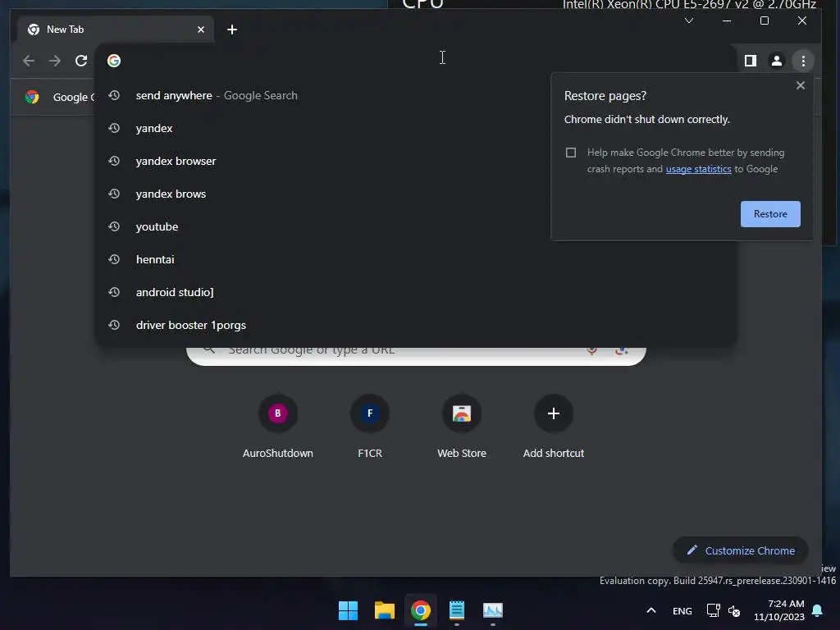Click the ENG language indicator
This screenshot has width=840, height=630.
[682, 610]
